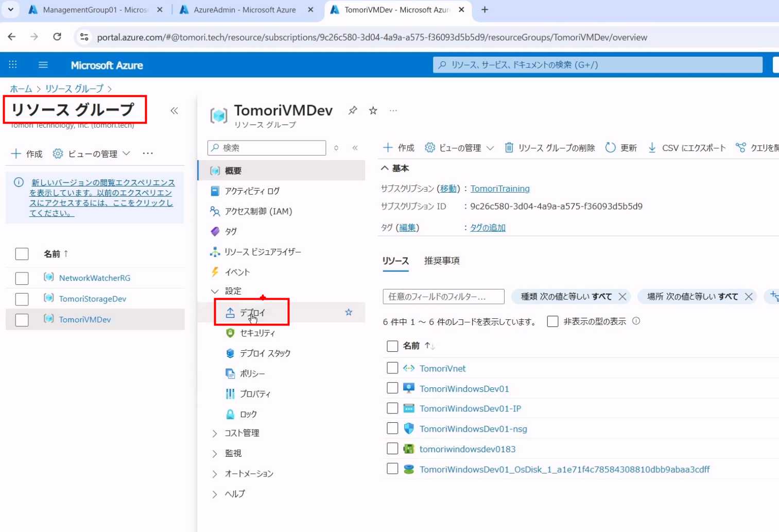
Task: Open the Azure portal hamburger menu
Action: point(43,65)
